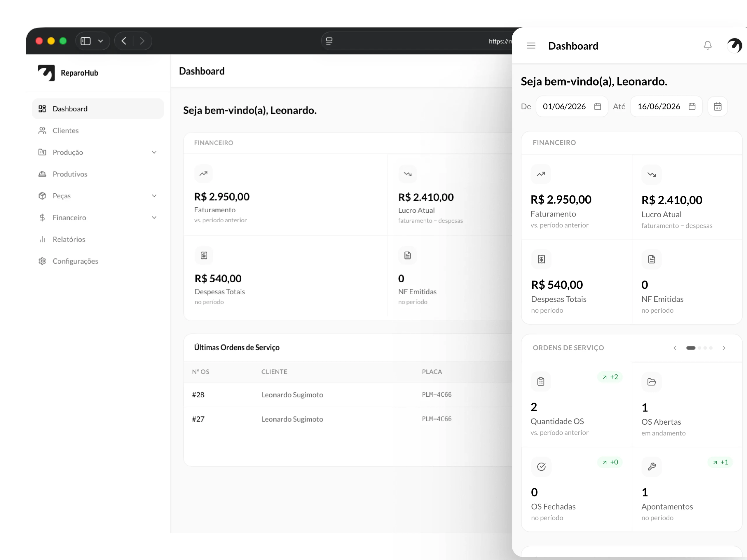
Task: Click the Até date input field
Action: (x=666, y=106)
